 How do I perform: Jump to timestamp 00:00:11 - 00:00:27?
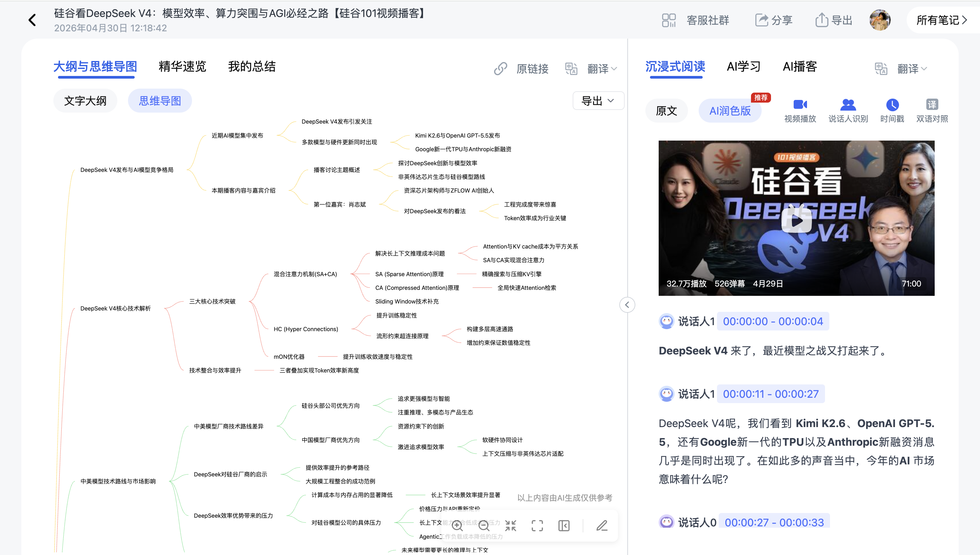click(771, 394)
